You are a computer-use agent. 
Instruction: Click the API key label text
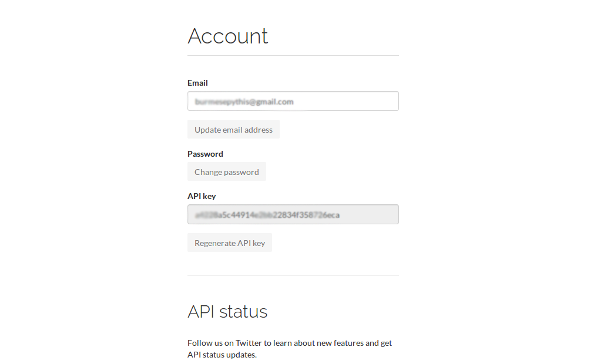(x=202, y=196)
